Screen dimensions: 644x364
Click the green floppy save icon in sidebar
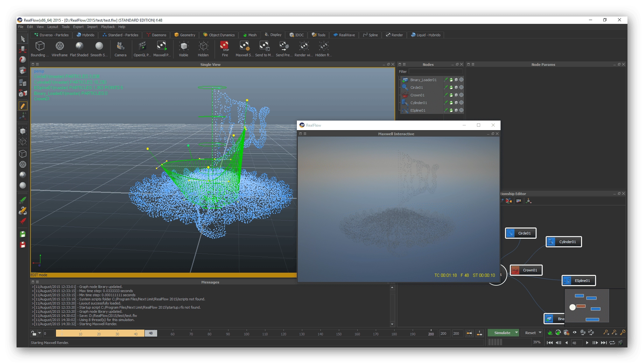(23, 234)
